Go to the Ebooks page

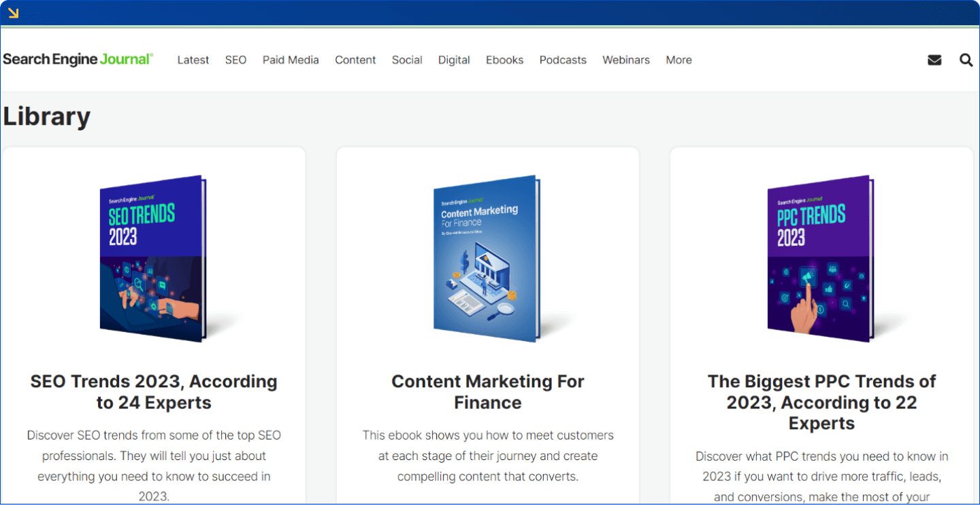[x=504, y=60]
